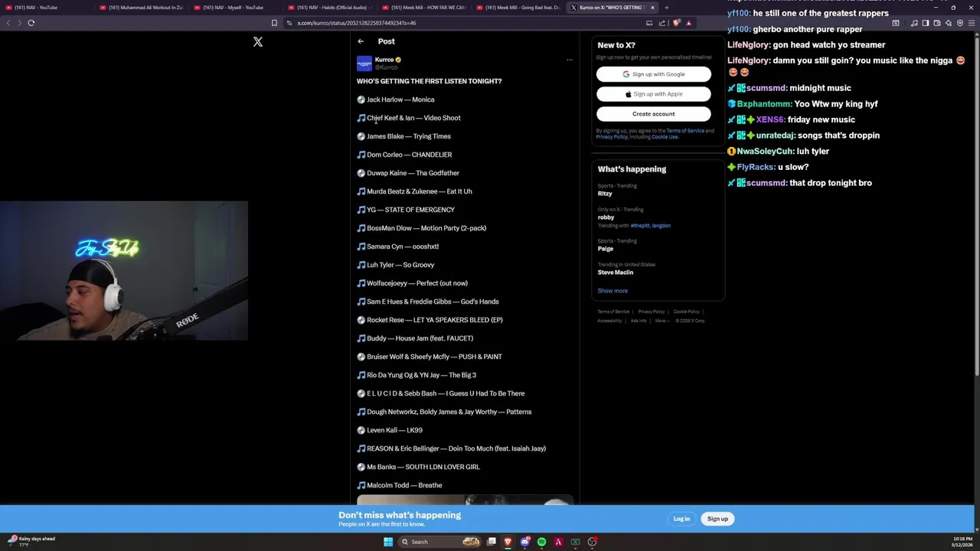Click the Log in button in bottom banner
Image resolution: width=980 pixels, height=551 pixels.
pos(681,519)
